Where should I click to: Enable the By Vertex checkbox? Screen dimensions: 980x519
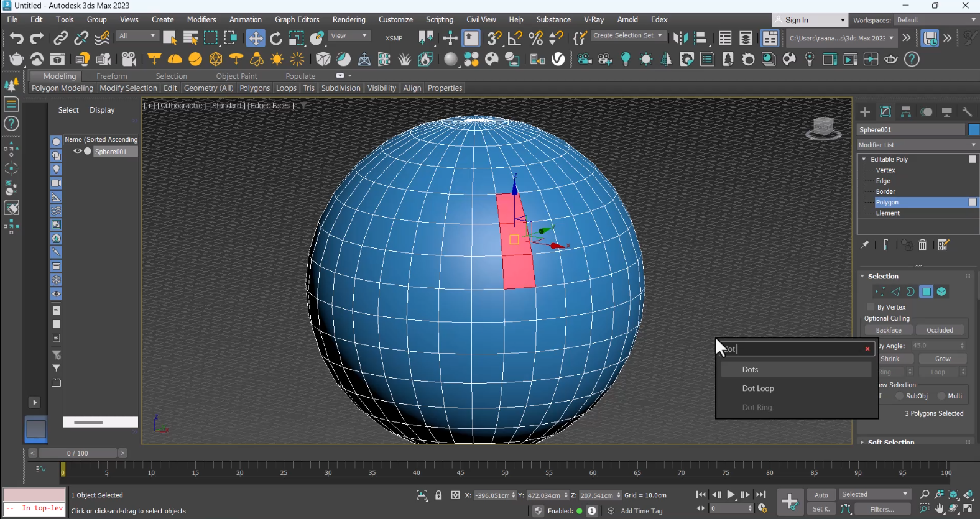[x=871, y=307]
